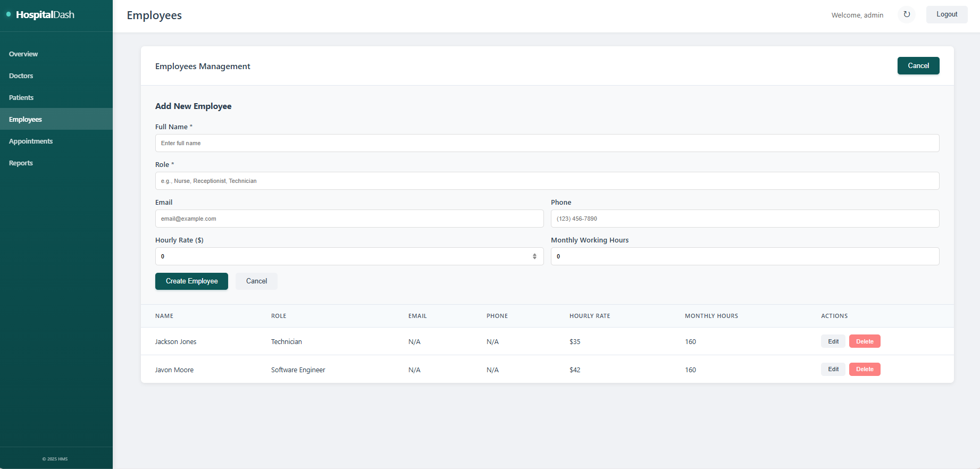Navigate to Appointments in sidebar
Screen dimensions: 980x469
tap(31, 141)
